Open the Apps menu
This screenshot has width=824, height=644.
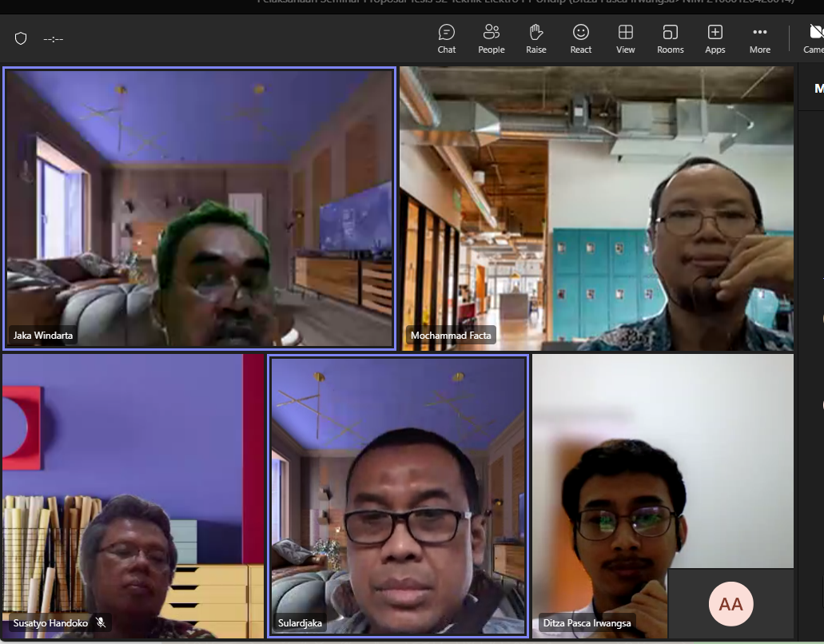715,38
